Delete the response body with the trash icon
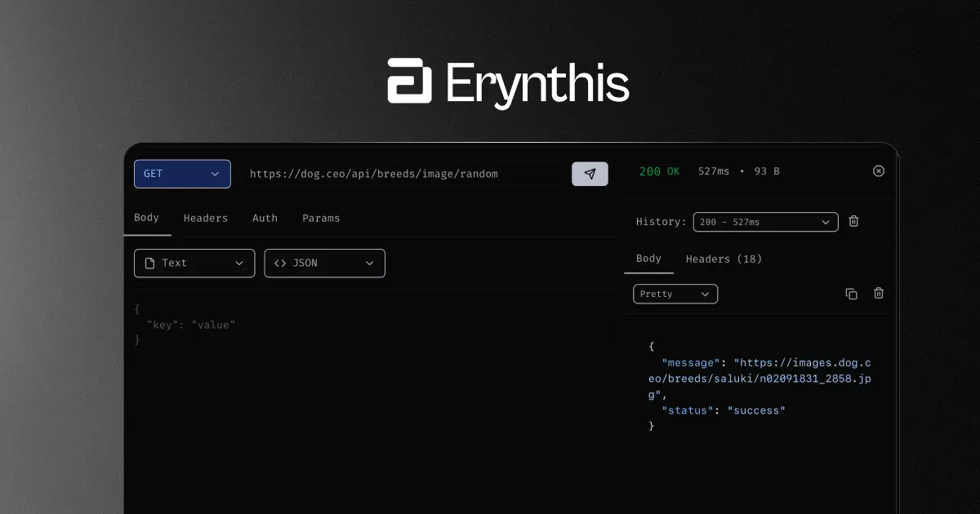This screenshot has height=514, width=980. coord(878,293)
